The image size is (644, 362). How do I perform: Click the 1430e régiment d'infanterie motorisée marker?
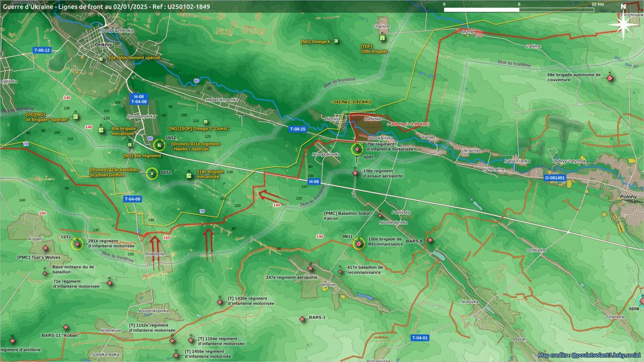pyautogui.click(x=220, y=302)
